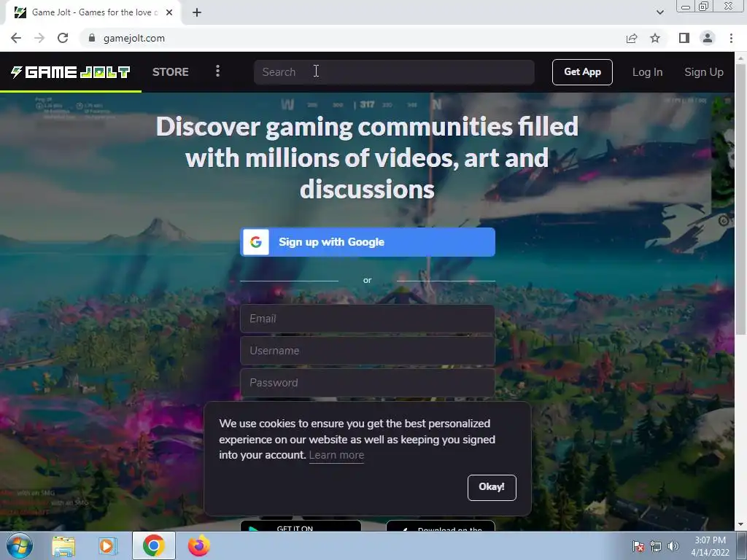Open the Windows Start menu
This screenshot has height=560, width=747.
pos(19,545)
